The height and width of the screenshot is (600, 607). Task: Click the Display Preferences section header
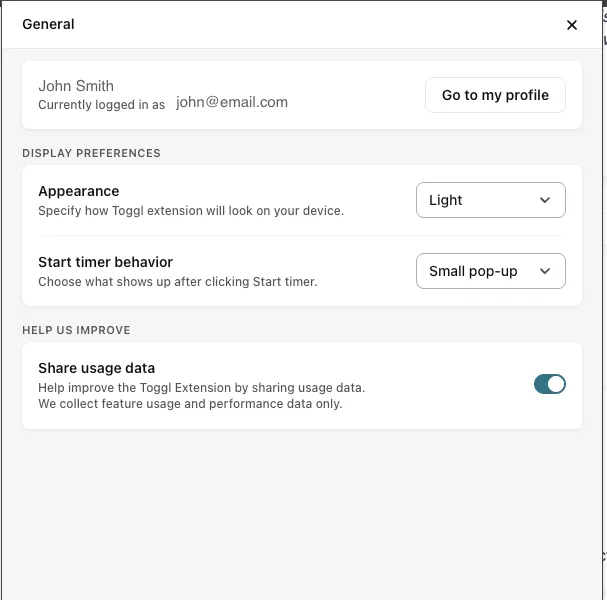click(x=91, y=153)
